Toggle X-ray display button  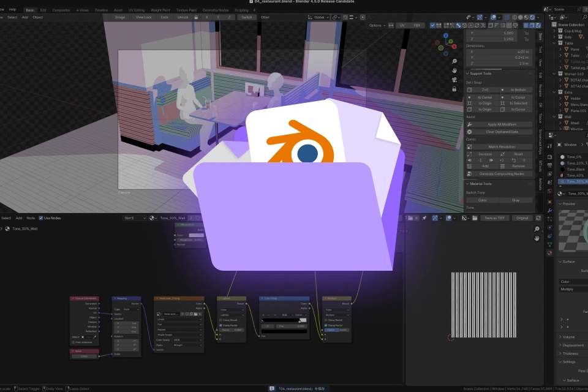click(x=507, y=17)
